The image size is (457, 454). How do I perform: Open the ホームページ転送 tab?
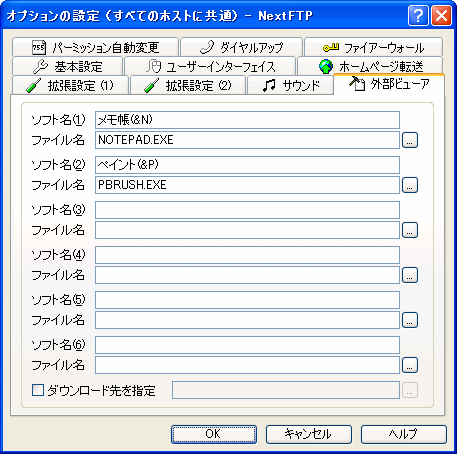(x=370, y=66)
